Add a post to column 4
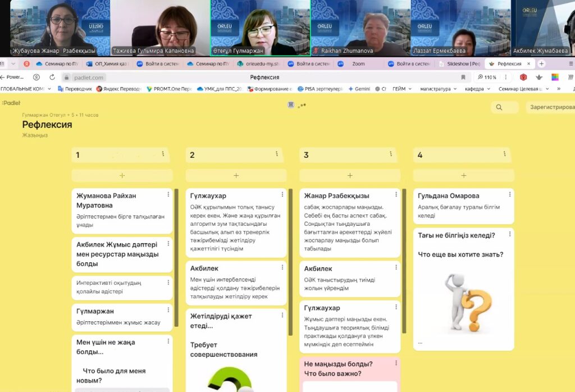 [x=463, y=176]
